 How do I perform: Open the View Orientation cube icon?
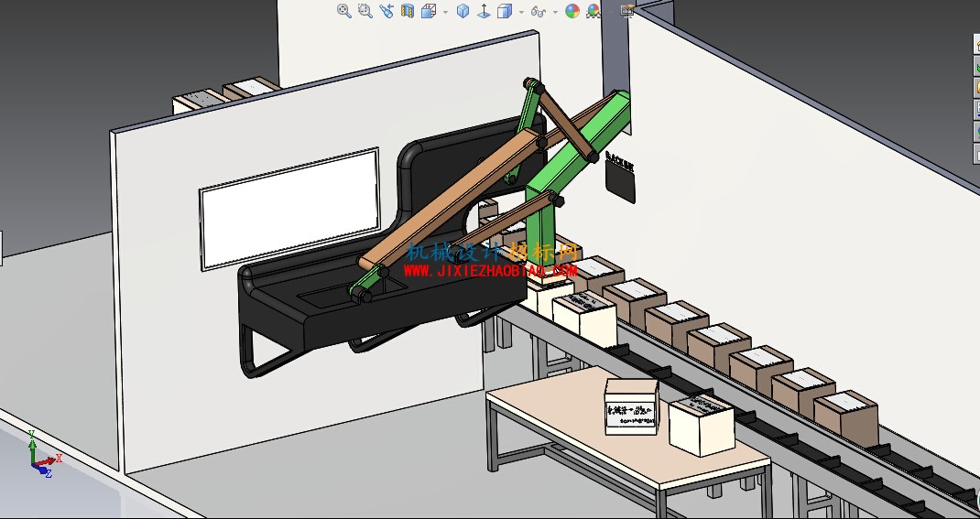tap(429, 11)
